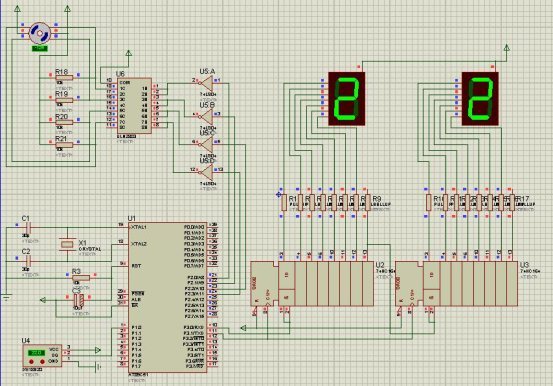
Task: Click the left seven-segment display
Action: 346,98
